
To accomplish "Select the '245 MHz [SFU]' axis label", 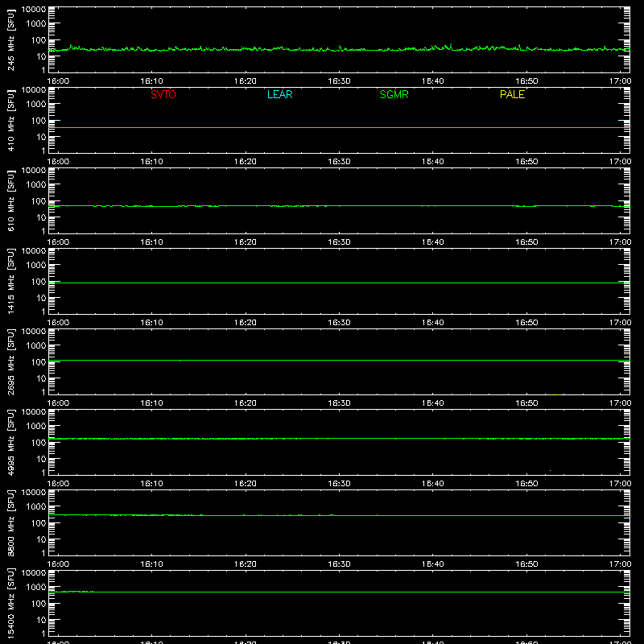I will (x=10, y=39).
